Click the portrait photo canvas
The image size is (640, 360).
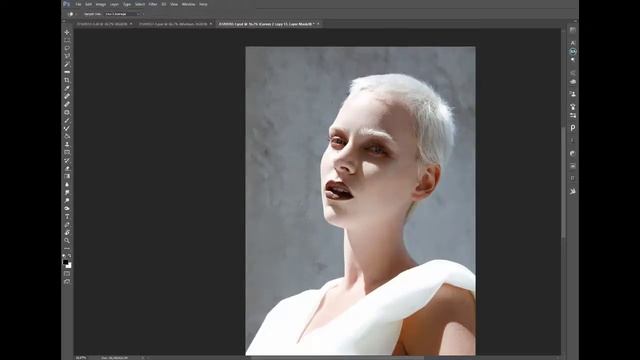[360, 200]
